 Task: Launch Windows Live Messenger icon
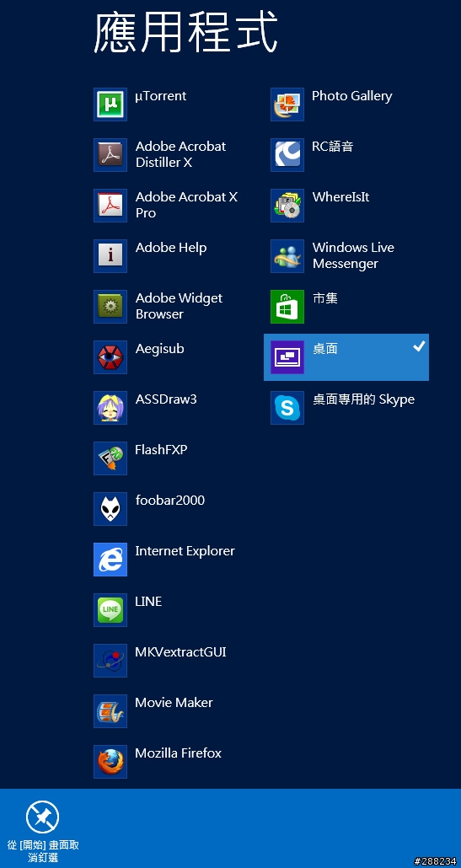pos(287,255)
